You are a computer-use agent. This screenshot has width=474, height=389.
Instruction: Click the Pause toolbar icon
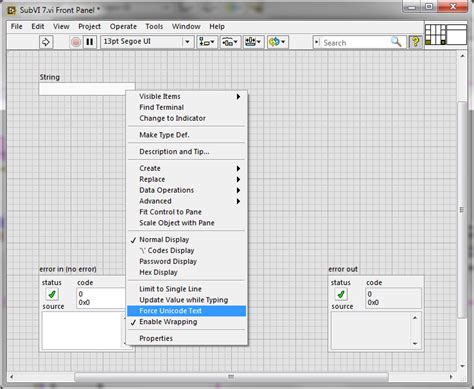pos(90,42)
